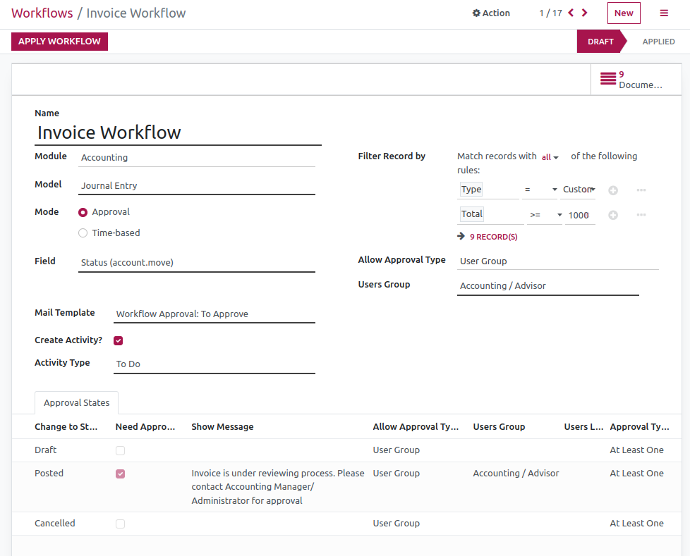690x556 pixels.
Task: Change the '>=' operator for the Total rule
Action: [544, 215]
